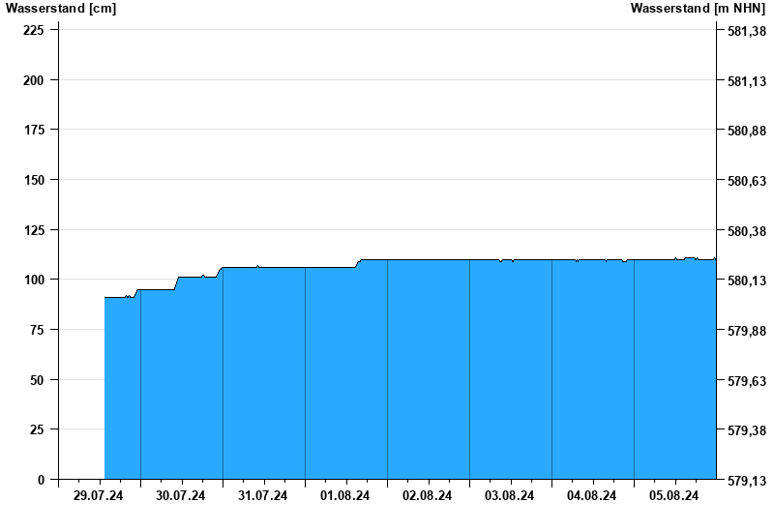This screenshot has width=774, height=532.
Task: Click the 580,13 value on right axis
Action: [x=747, y=281]
